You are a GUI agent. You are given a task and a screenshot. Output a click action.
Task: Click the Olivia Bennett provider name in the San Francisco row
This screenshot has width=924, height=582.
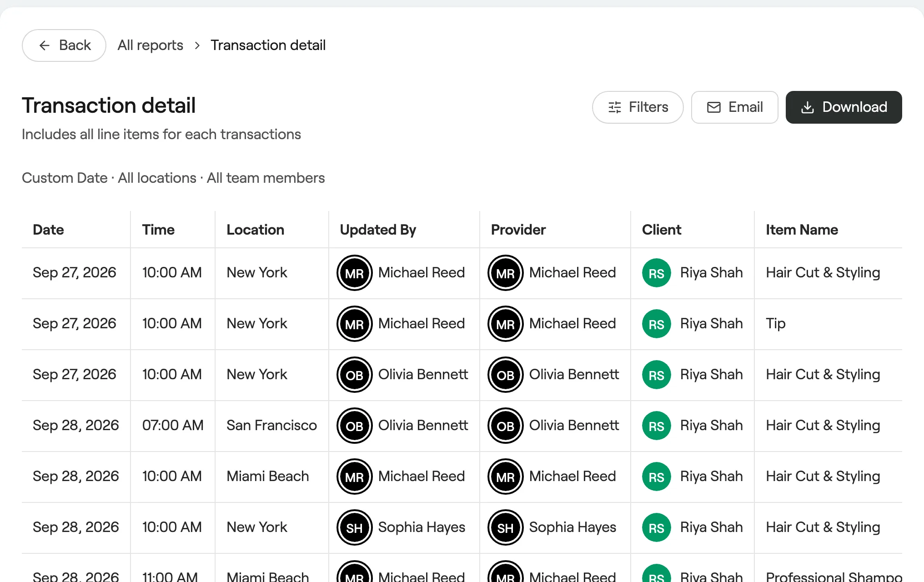click(x=574, y=426)
